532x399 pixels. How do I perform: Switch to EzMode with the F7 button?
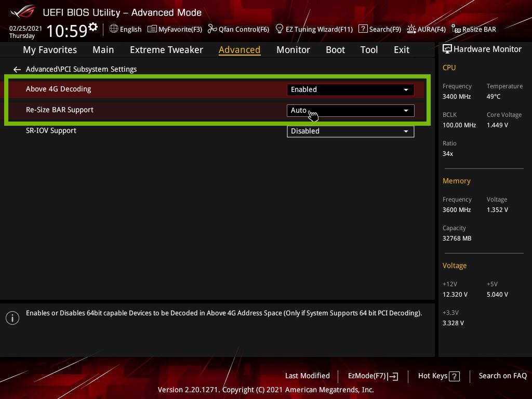click(373, 376)
